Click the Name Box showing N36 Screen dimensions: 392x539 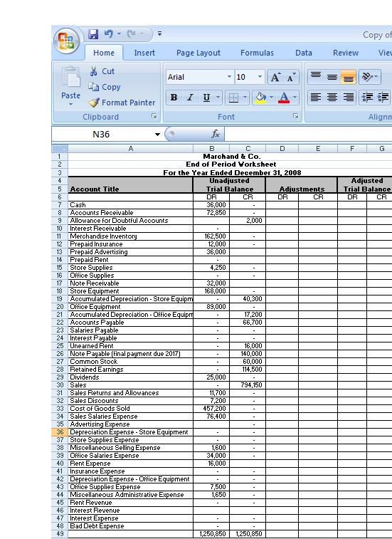point(102,134)
